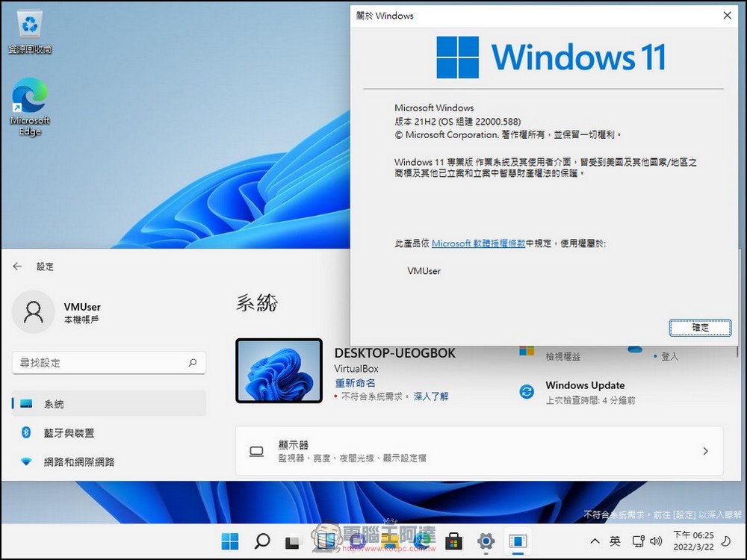Open the Recycle Bin desktop icon
Screen dimensions: 747x560
tap(30, 31)
